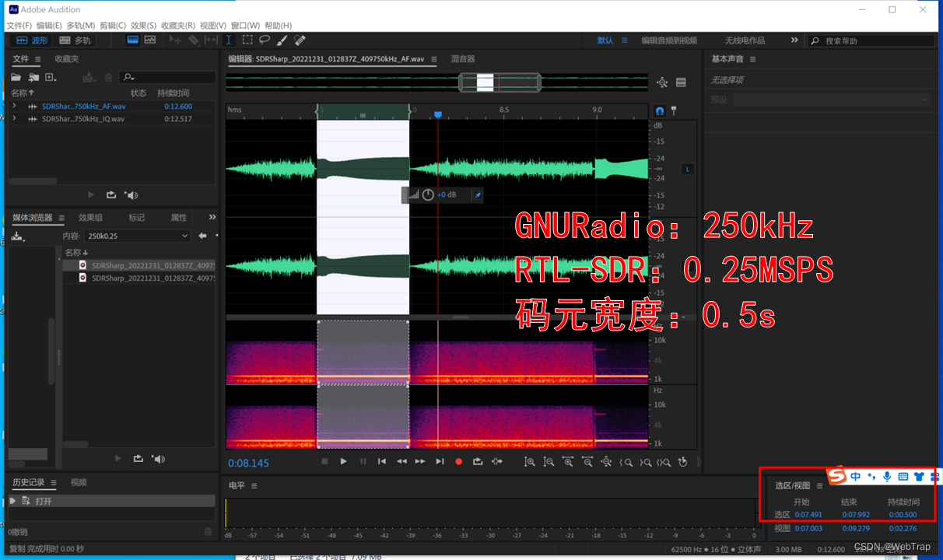Switch to the 效果组 tab
Screen dimensions: 943x560
pos(90,218)
